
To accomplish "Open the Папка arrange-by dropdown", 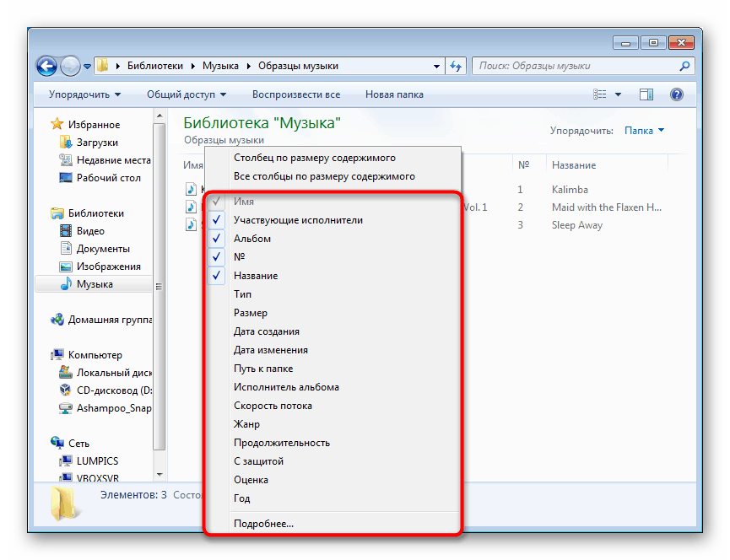I will click(644, 131).
